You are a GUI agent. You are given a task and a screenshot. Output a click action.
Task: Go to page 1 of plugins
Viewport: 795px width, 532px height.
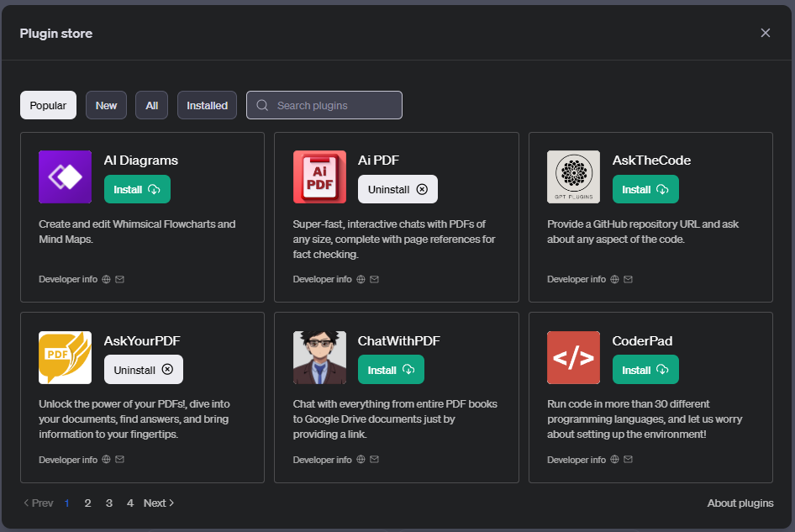click(x=67, y=503)
